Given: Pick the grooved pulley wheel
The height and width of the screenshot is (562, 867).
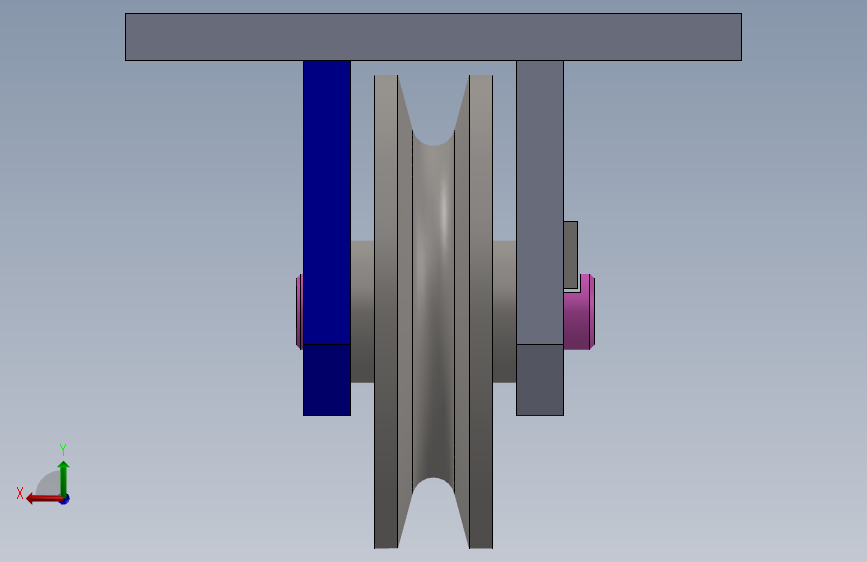Looking at the screenshot, I should tap(434, 311).
